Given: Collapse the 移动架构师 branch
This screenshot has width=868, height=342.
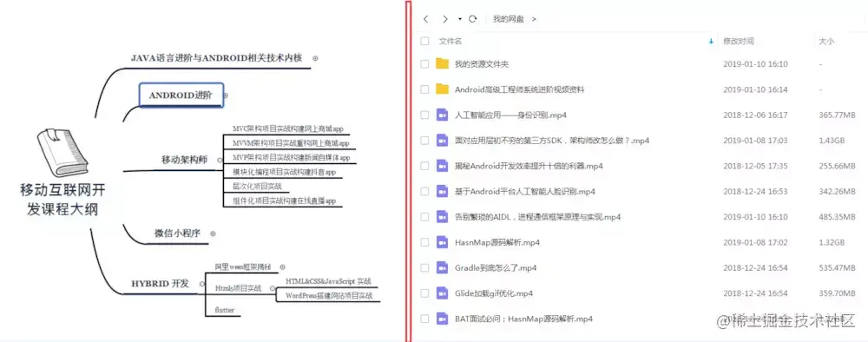Looking at the screenshot, I should 220,160.
